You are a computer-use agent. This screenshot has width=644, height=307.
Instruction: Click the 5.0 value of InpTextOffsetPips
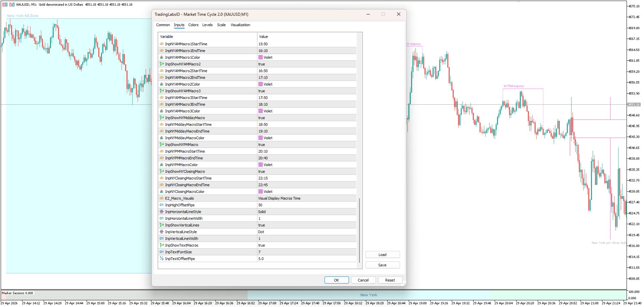point(261,259)
